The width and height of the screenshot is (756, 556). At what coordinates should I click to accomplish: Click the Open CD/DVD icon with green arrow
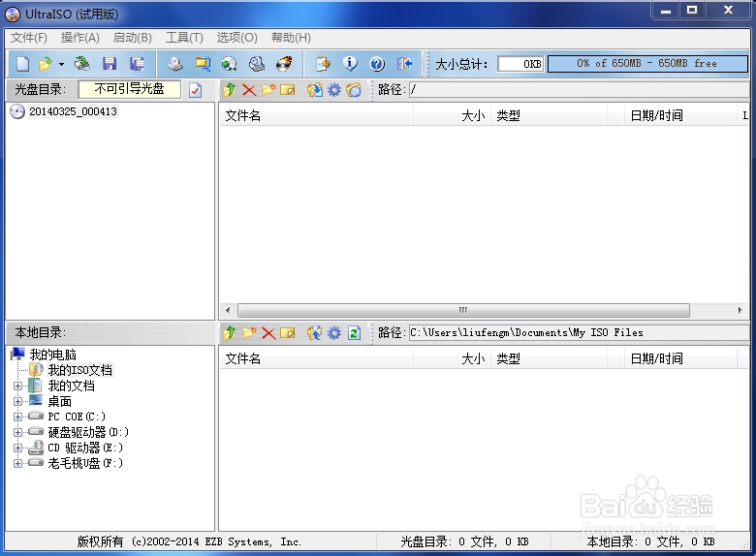coord(82,64)
